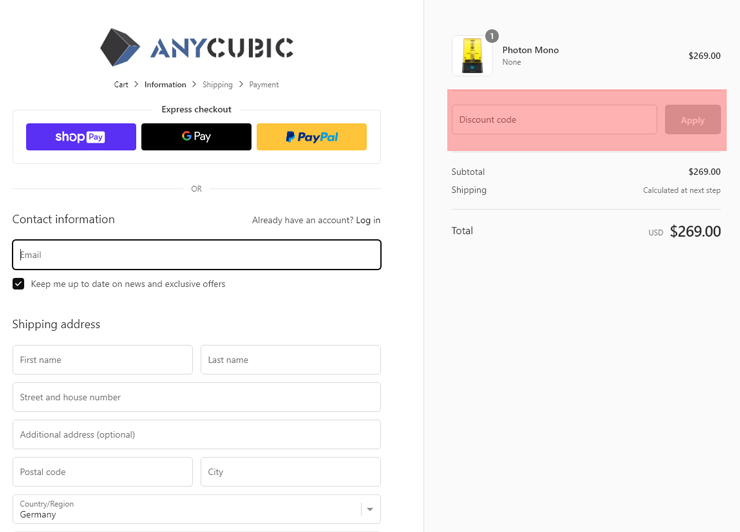Select the Shipping breadcrumb step
Image resolution: width=740 pixels, height=532 pixels.
pos(218,84)
